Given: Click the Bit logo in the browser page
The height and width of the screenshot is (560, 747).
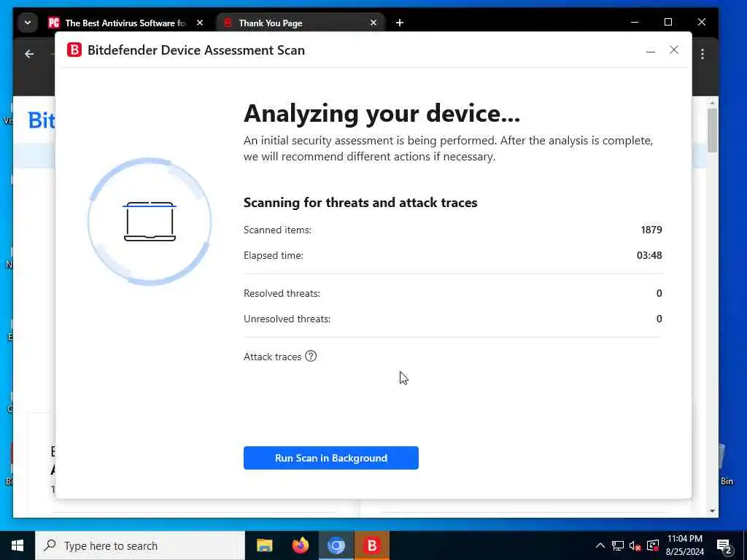Looking at the screenshot, I should [42, 120].
